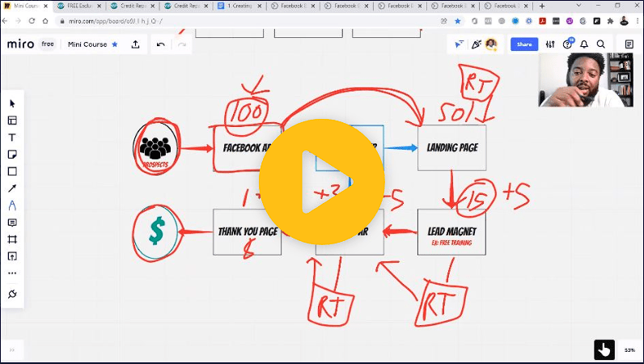Choose the Select cursor tool in Miro's left toolbar
Image resolution: width=644 pixels, height=364 pixels.
click(x=12, y=104)
